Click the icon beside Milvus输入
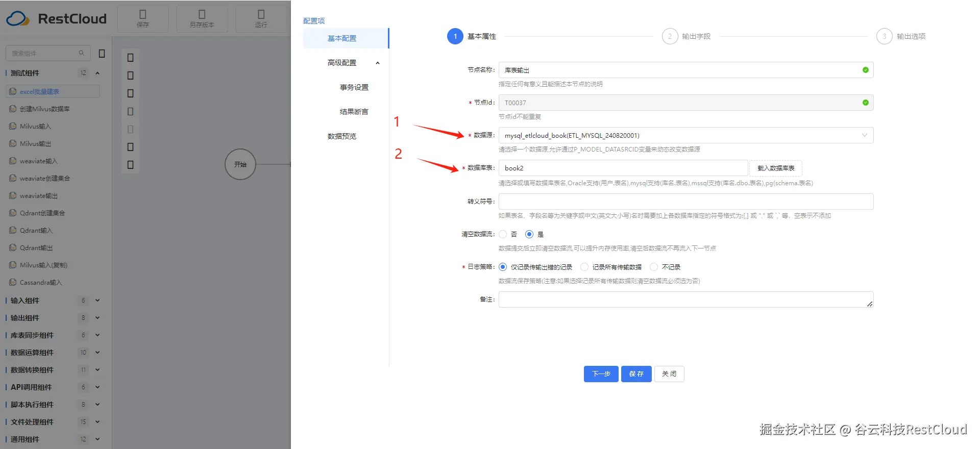Image resolution: width=980 pixels, height=449 pixels. [x=13, y=126]
